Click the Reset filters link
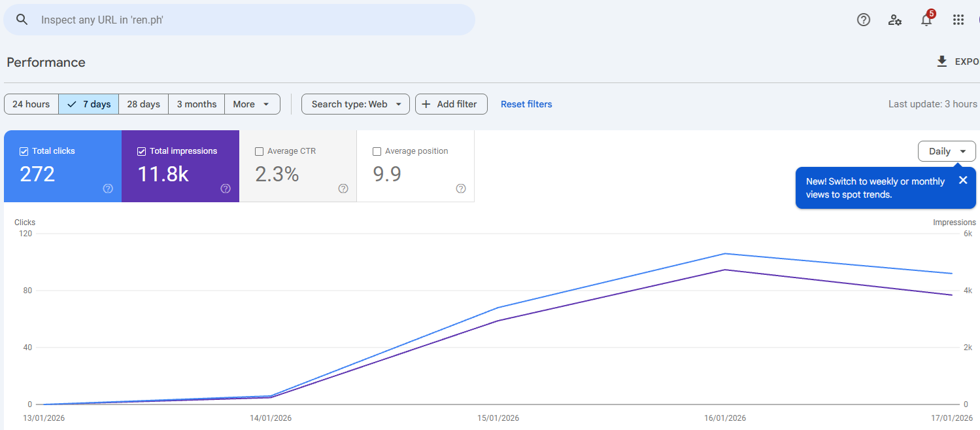The image size is (980, 430). coord(526,103)
